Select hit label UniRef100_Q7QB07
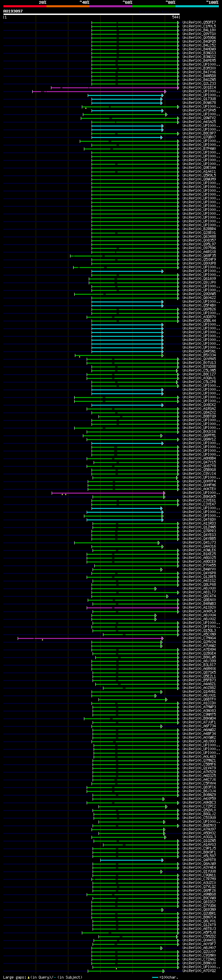Viewport: 222px width, 980px height. tap(199, 137)
